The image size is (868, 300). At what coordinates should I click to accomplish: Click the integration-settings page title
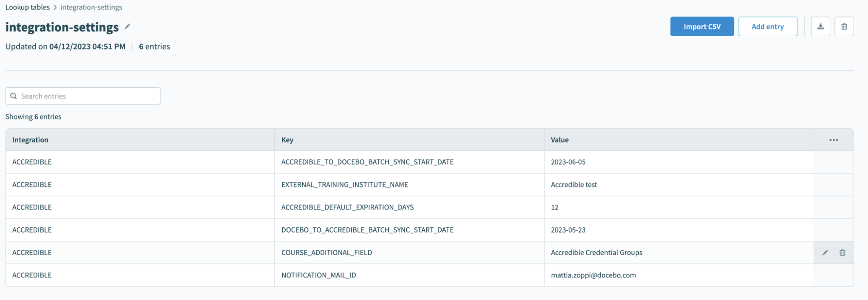pyautogui.click(x=62, y=27)
